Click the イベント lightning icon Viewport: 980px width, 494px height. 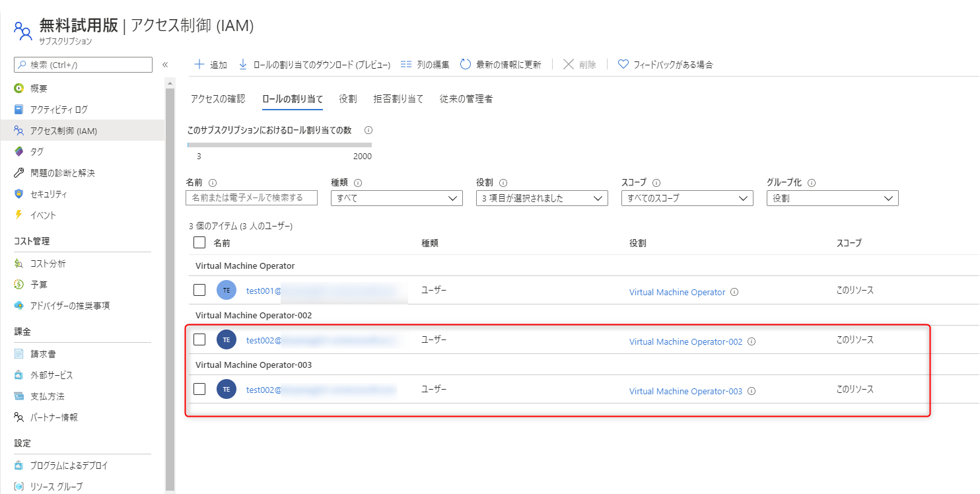(x=19, y=215)
